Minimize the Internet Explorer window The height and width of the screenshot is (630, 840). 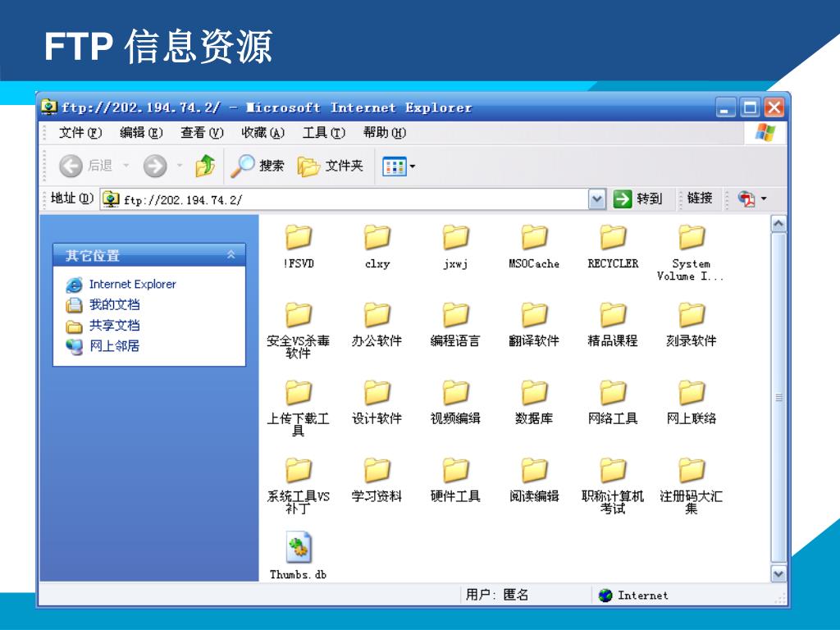[x=726, y=107]
